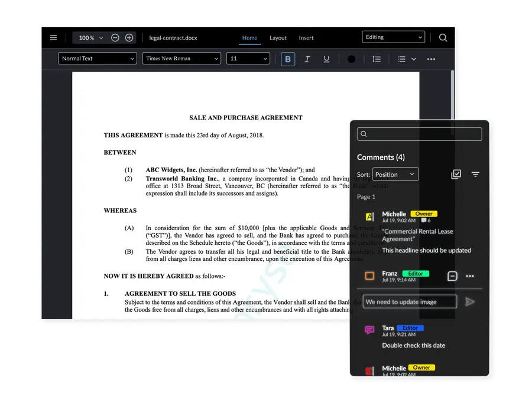Screen dimensions: 532x404
Task: Switch to the Insert tab
Action: tap(306, 38)
